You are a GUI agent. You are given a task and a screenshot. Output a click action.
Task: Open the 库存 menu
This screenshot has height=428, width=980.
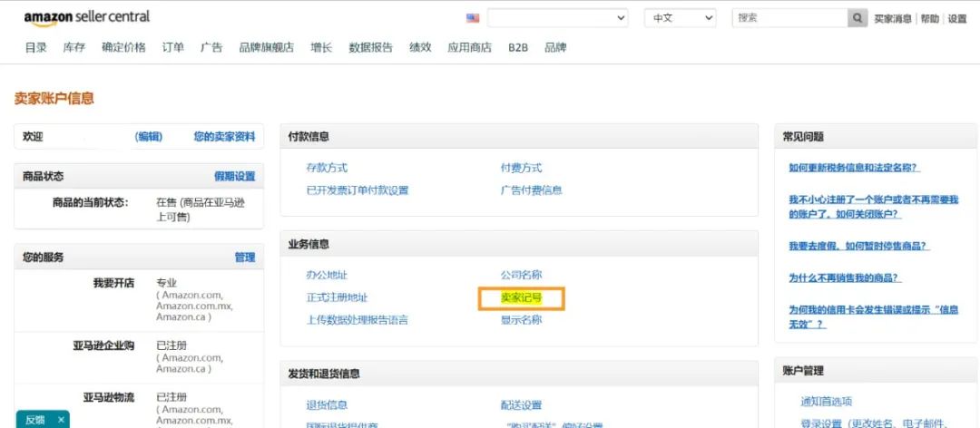coord(73,47)
